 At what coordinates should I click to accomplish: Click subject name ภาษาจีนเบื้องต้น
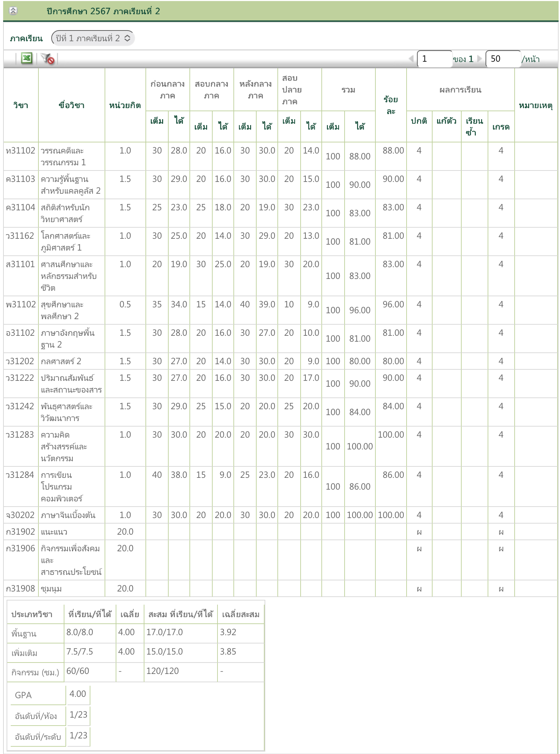pos(68,515)
